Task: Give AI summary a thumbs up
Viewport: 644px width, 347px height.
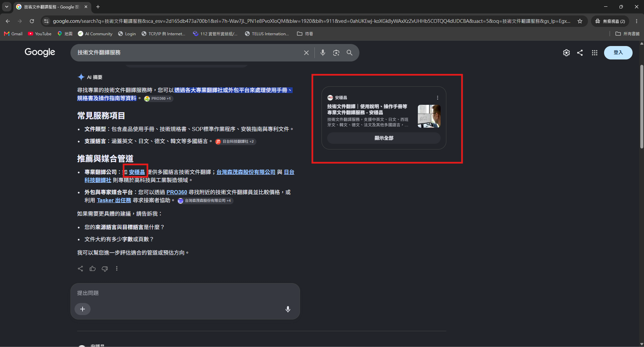Action: pyautogui.click(x=93, y=268)
